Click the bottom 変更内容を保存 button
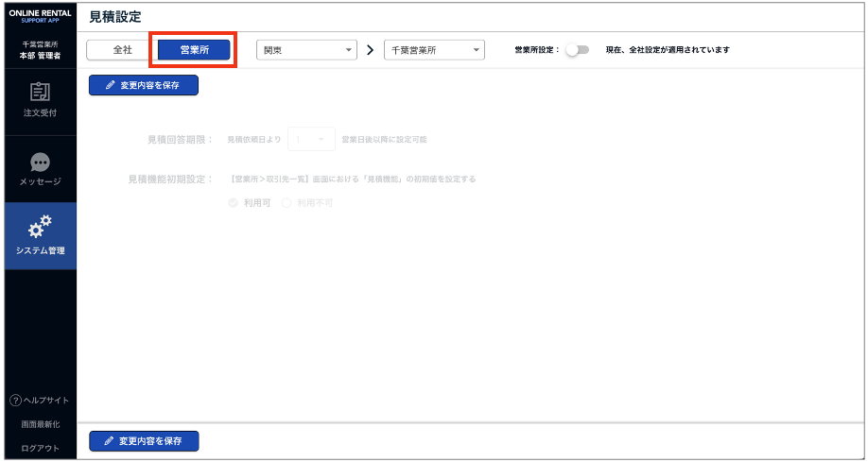 144,441
